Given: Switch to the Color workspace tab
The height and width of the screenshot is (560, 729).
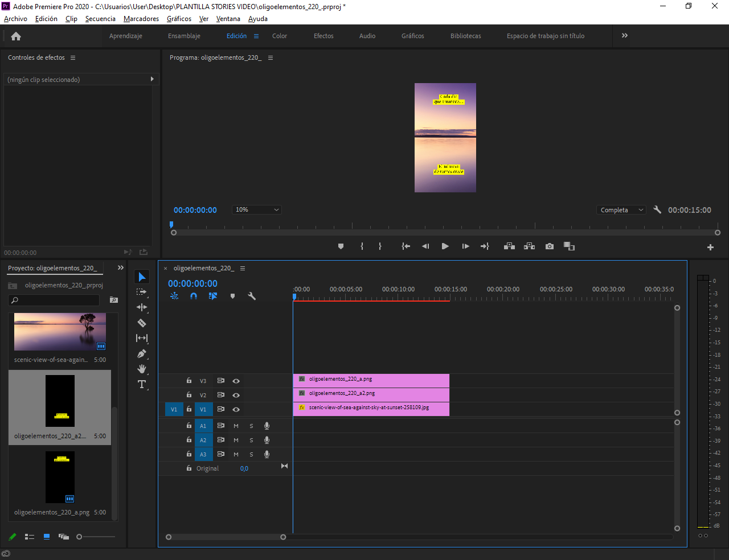Looking at the screenshot, I should 280,36.
